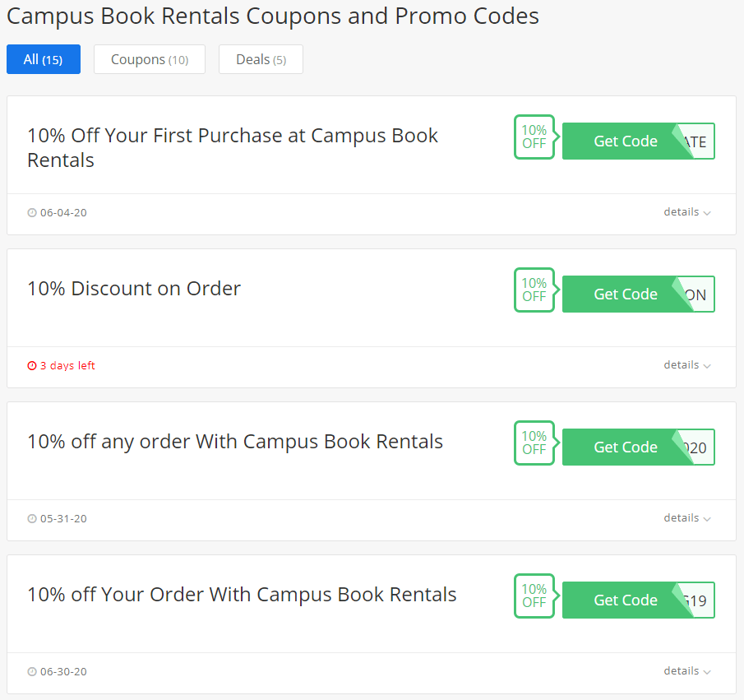Expand details for the 05-31-20 coupon
744x700 pixels.
pyautogui.click(x=687, y=518)
